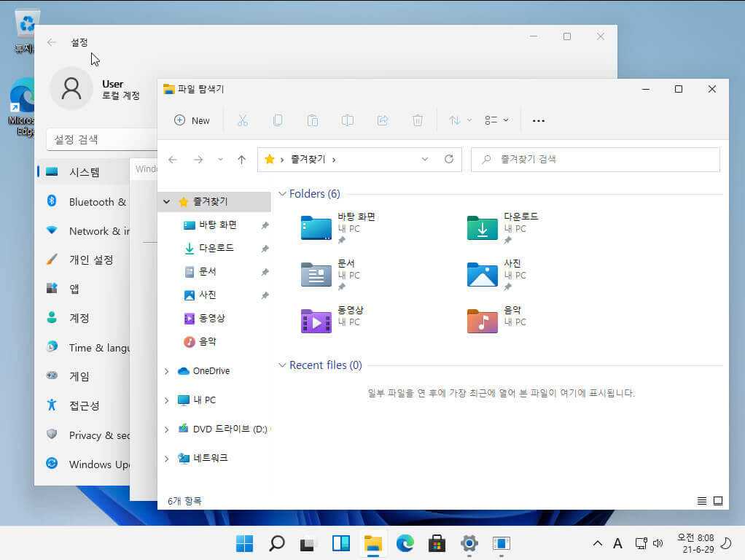Select the 사진 folder icon

pyautogui.click(x=483, y=275)
